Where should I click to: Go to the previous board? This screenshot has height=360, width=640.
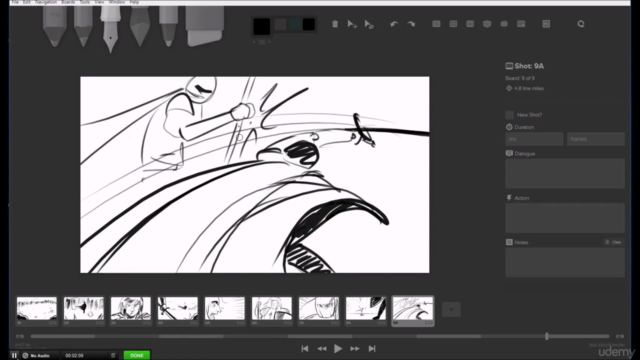pos(322,349)
